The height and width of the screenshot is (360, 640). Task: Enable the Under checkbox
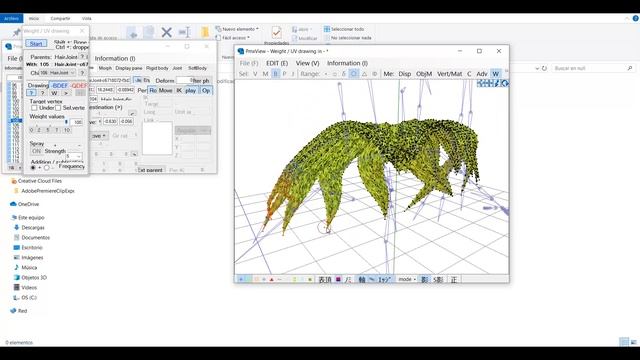(34, 108)
